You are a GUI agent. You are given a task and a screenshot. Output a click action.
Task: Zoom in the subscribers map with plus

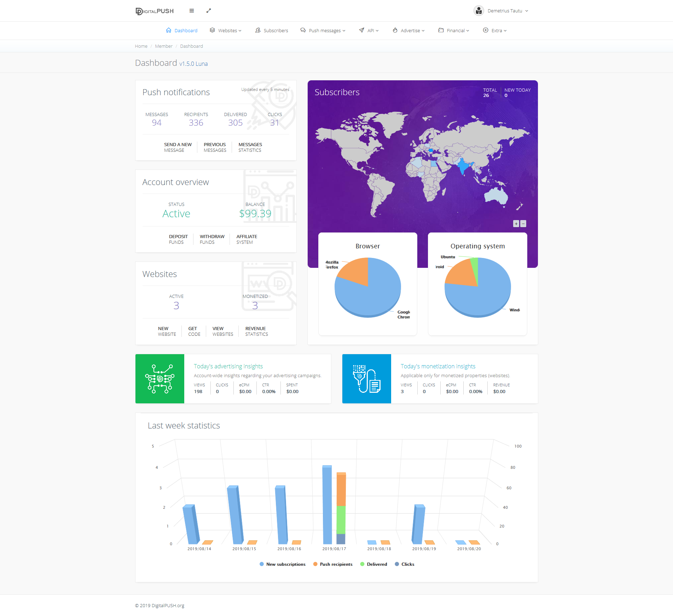(x=516, y=224)
